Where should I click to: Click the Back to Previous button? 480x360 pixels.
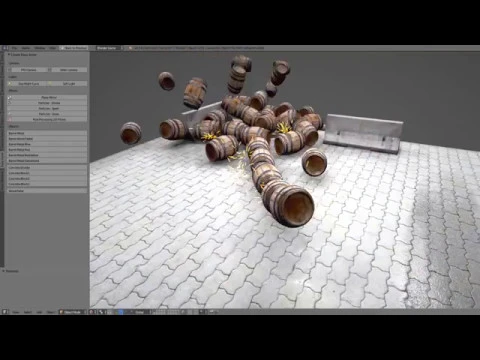(x=74, y=48)
